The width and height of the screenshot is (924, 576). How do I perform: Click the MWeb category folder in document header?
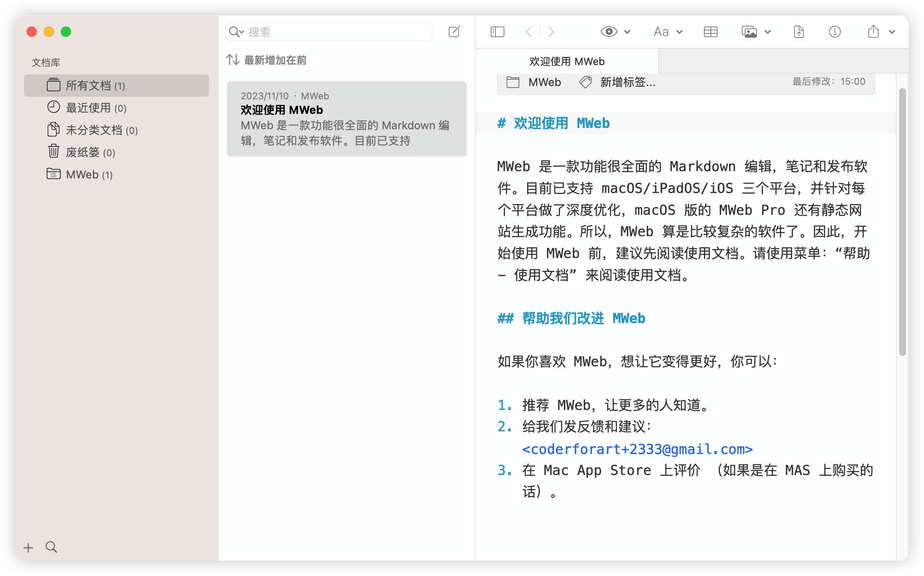pos(545,82)
